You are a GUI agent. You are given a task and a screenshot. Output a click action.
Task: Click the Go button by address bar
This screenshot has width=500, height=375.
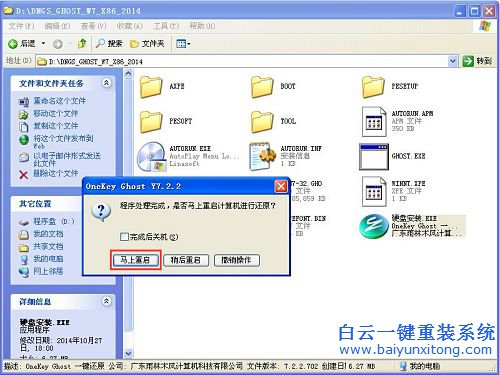[478, 61]
